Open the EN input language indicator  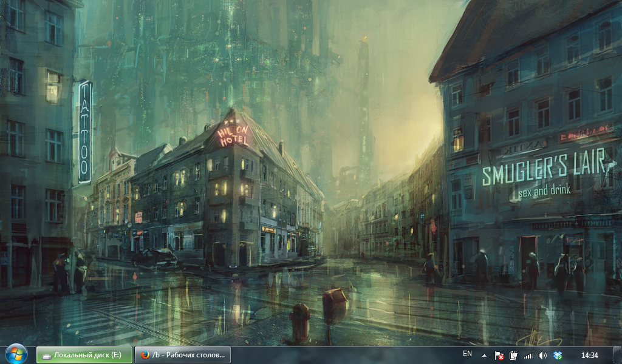tap(467, 354)
